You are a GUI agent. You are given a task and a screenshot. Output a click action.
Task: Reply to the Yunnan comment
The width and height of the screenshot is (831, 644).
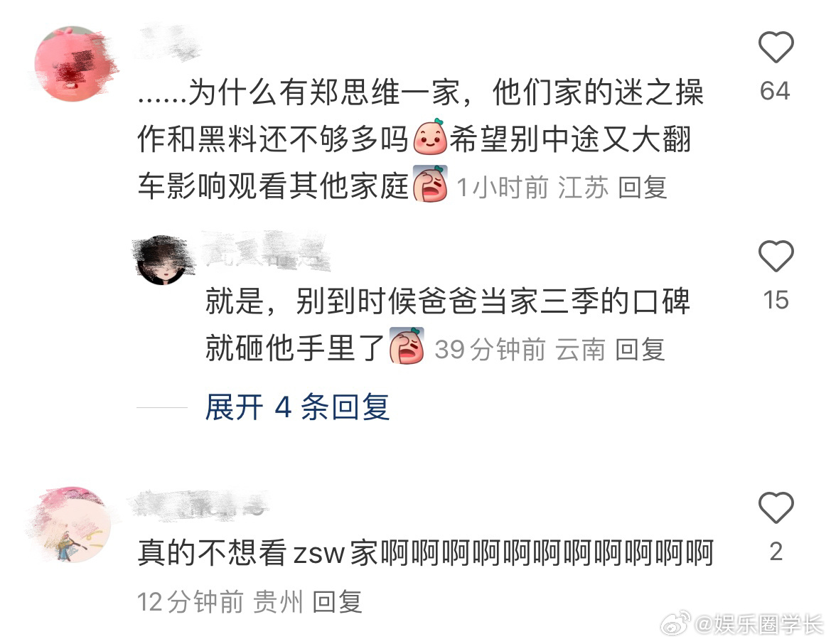pos(640,349)
